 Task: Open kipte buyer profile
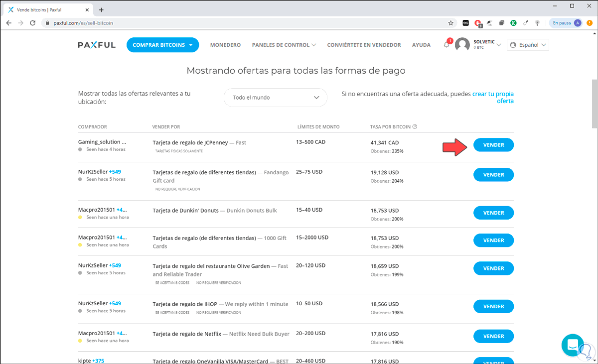tap(84, 361)
